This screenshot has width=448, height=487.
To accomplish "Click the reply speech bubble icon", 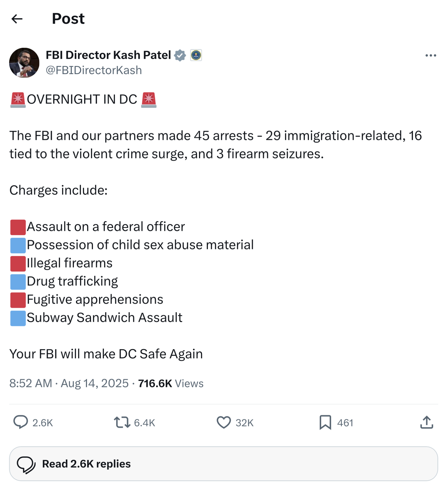I will [21, 422].
